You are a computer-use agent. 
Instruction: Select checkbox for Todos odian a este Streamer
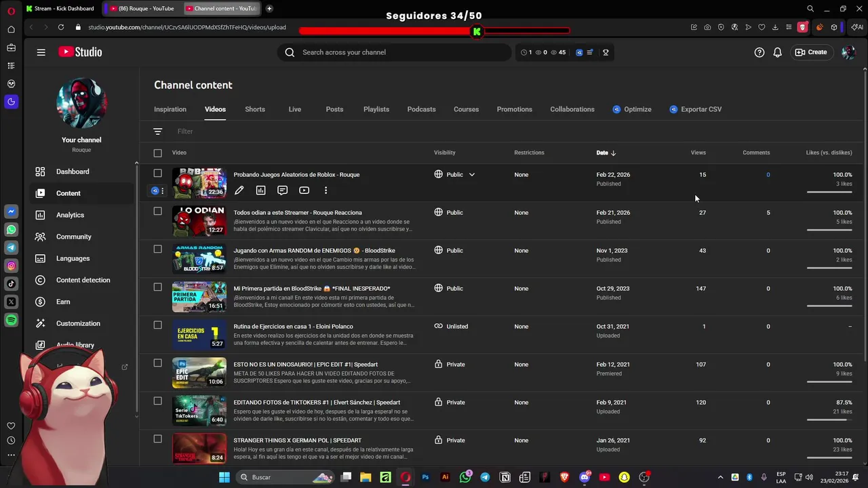(x=158, y=211)
